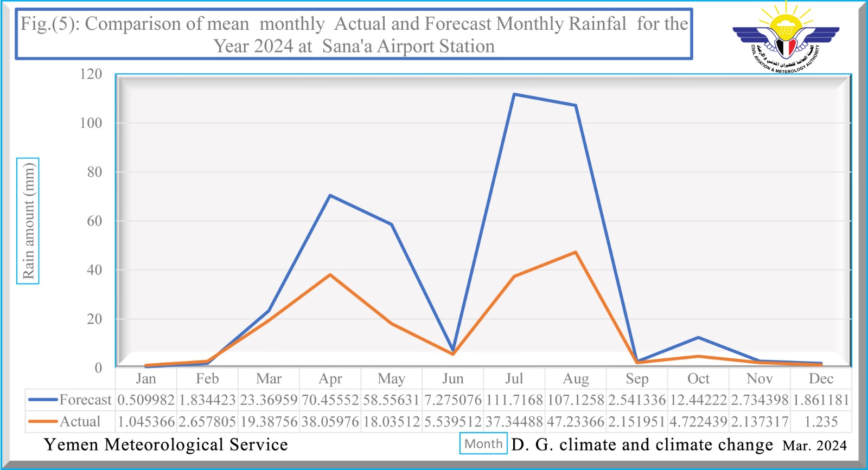Click Forecast value 0.509982 for Jan
868x470 pixels.
click(146, 400)
